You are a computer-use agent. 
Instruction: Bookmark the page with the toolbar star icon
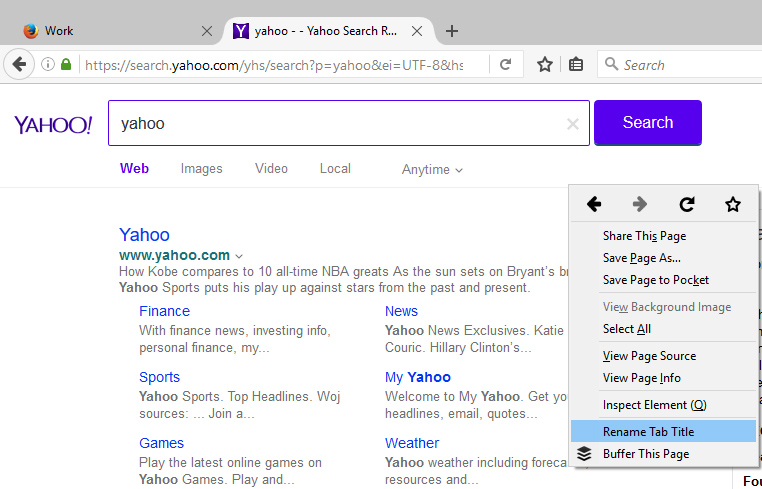(545, 65)
